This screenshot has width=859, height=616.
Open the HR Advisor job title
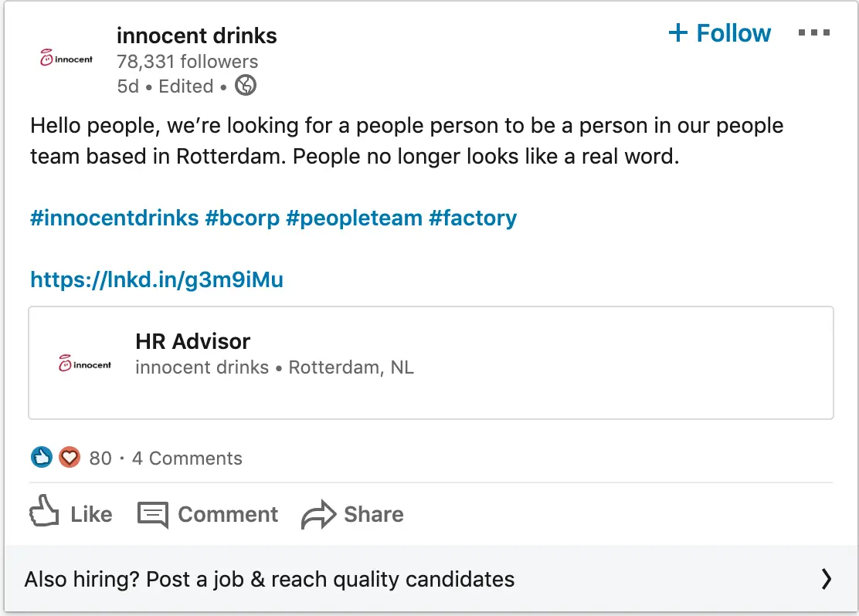(x=193, y=341)
